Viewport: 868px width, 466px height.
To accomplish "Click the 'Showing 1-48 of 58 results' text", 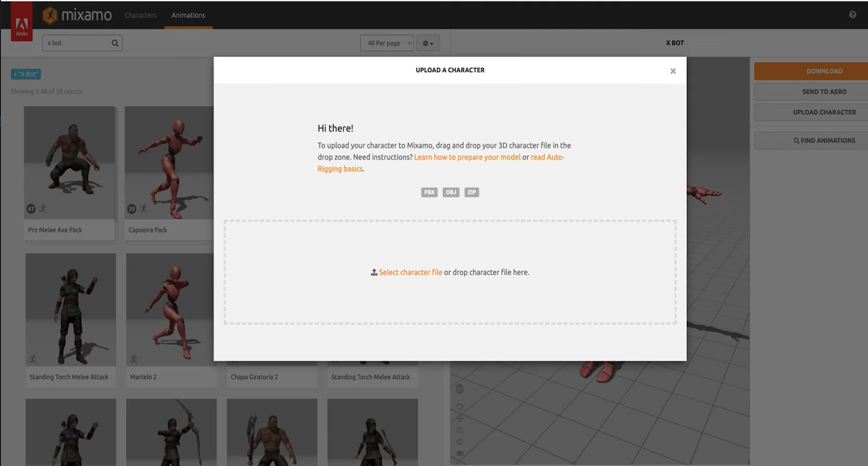I will (x=47, y=92).
